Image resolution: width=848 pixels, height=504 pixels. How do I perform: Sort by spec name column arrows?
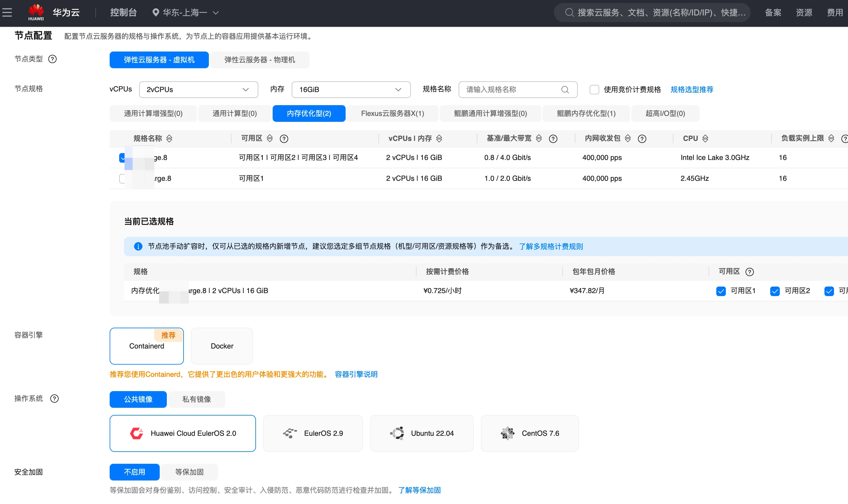(169, 138)
